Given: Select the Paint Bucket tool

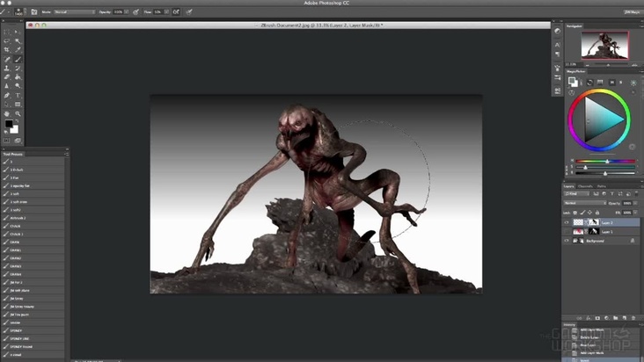Looking at the screenshot, I should tap(18, 77).
